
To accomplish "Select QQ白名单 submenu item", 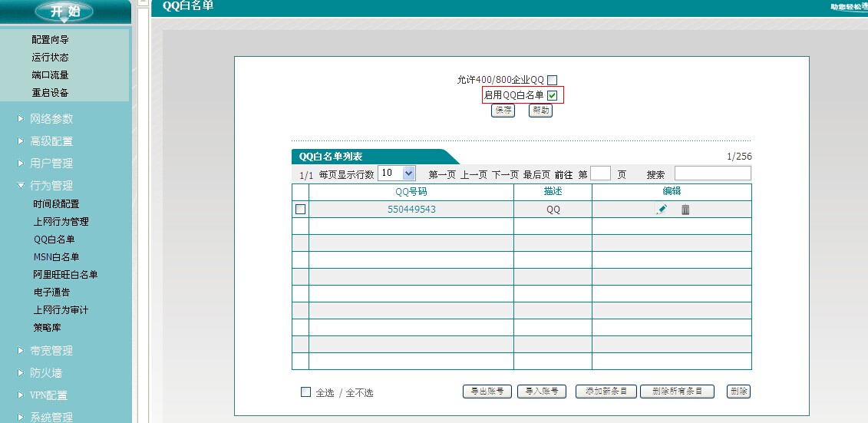I will point(54,240).
